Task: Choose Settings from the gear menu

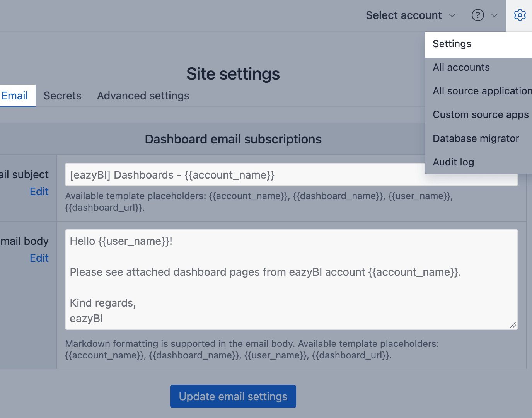Action: (478, 44)
